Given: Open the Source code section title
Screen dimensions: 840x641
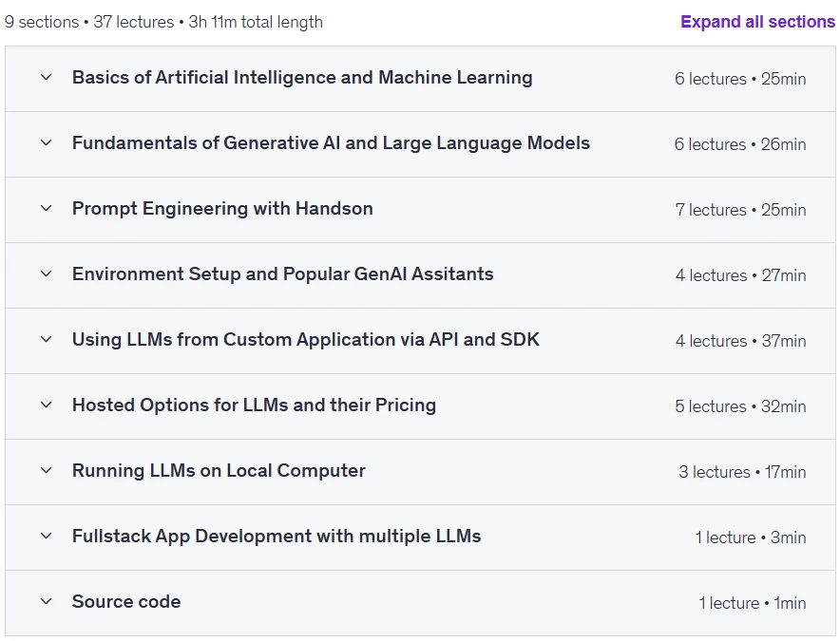Looking at the screenshot, I should tap(126, 601).
